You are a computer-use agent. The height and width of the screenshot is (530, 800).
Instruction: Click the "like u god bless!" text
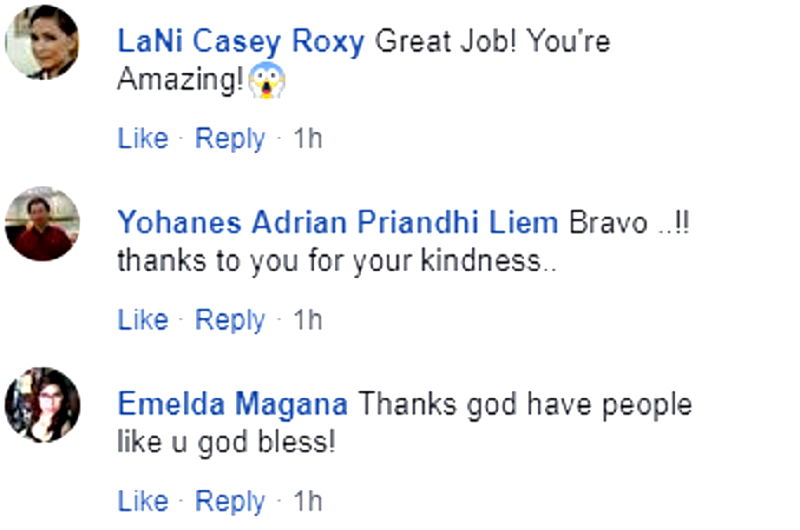[227, 441]
